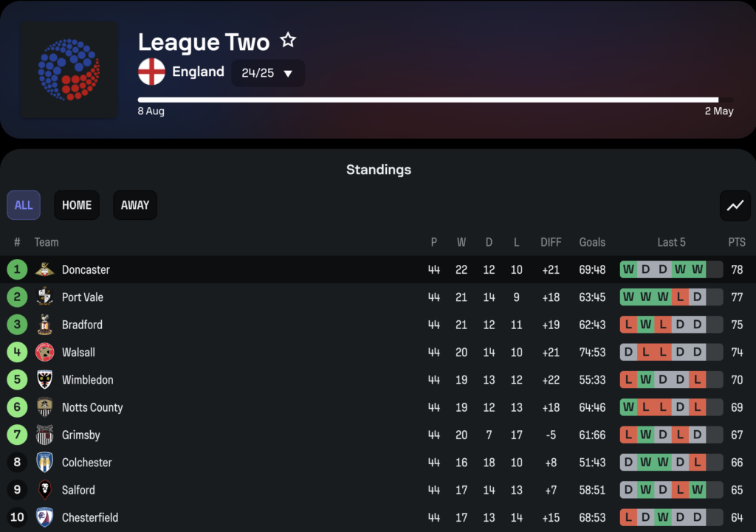The height and width of the screenshot is (532, 756).
Task: Click the League Two competition logo
Action: click(69, 70)
